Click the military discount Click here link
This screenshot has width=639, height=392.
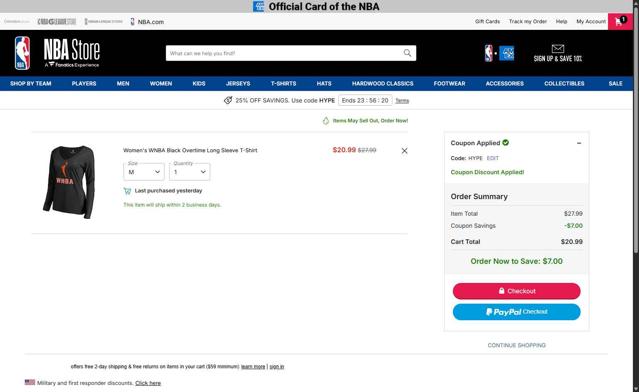[148, 383]
